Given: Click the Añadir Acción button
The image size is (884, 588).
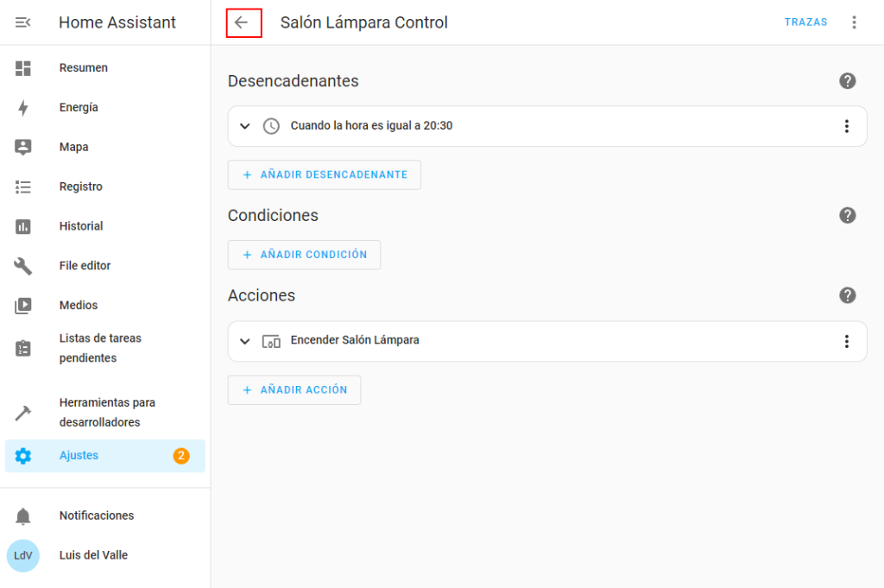Looking at the screenshot, I should click(294, 390).
